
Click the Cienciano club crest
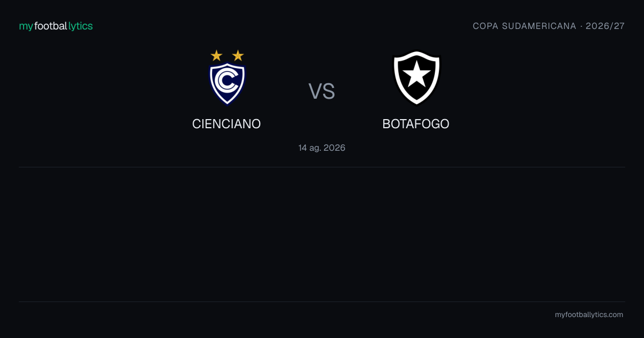pos(226,77)
